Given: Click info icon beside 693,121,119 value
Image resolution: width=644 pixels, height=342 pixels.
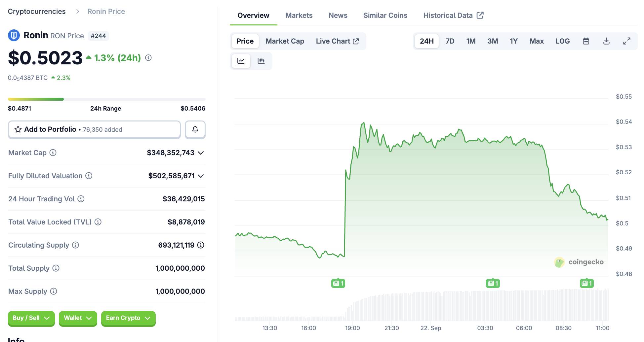Looking at the screenshot, I should pyautogui.click(x=201, y=245).
